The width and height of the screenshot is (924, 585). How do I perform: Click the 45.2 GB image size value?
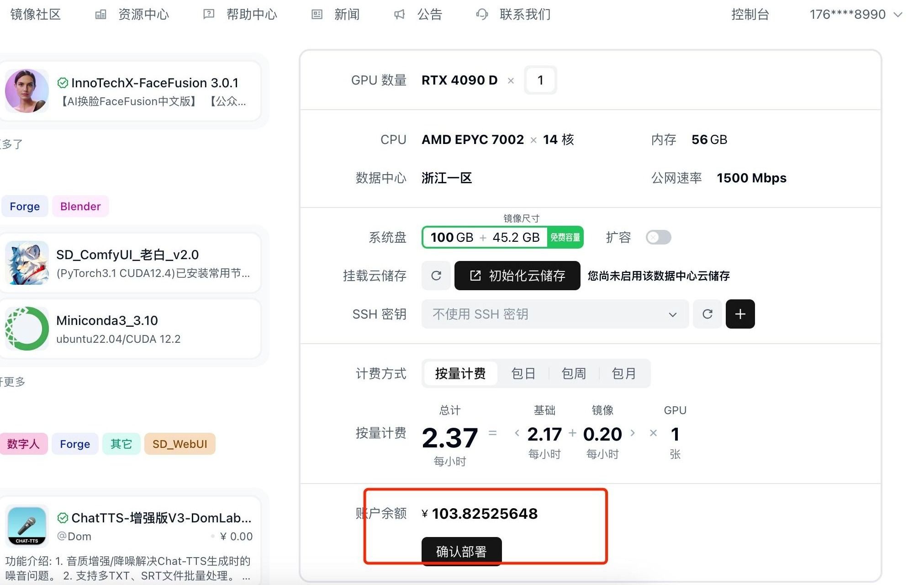coord(516,237)
